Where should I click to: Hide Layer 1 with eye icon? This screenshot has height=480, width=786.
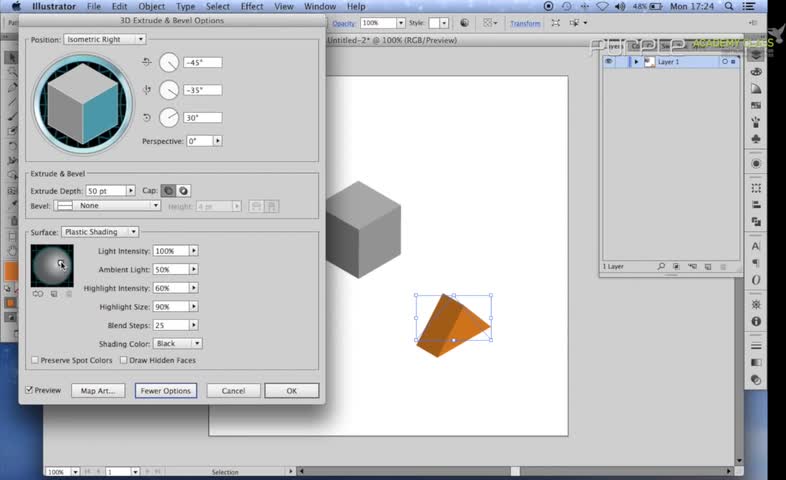pyautogui.click(x=608, y=62)
